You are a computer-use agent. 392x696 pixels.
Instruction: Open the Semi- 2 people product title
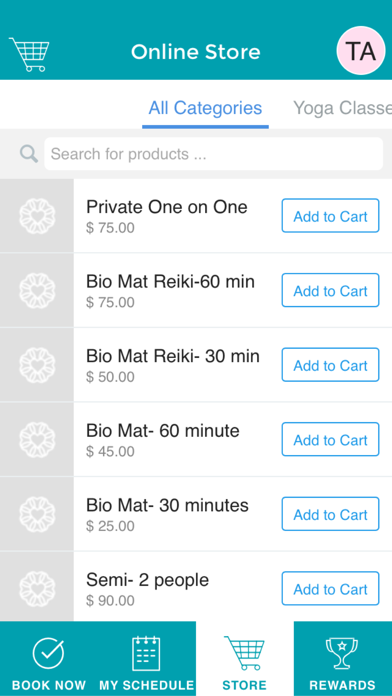[x=147, y=580]
